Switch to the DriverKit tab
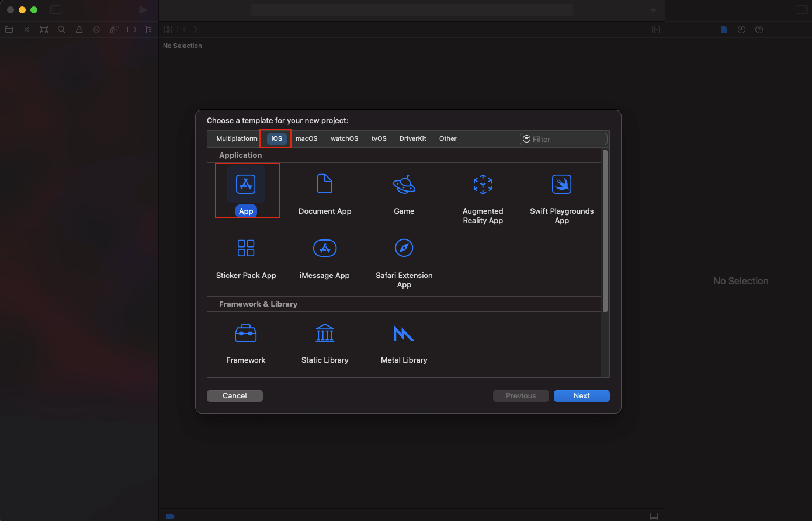Image resolution: width=812 pixels, height=521 pixels. 413,138
